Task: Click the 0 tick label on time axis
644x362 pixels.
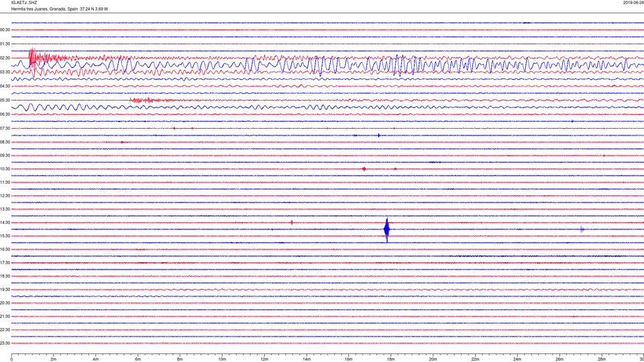Action: pyautogui.click(x=11, y=359)
